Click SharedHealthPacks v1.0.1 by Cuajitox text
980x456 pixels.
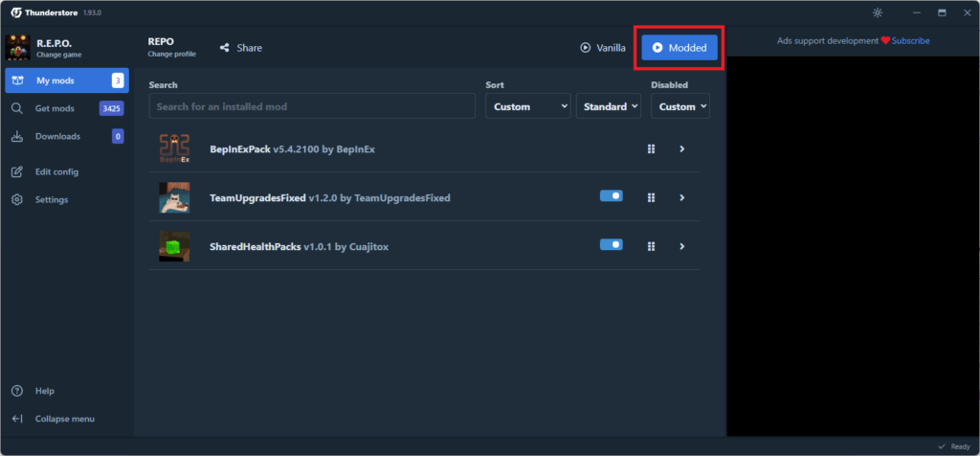click(x=299, y=246)
